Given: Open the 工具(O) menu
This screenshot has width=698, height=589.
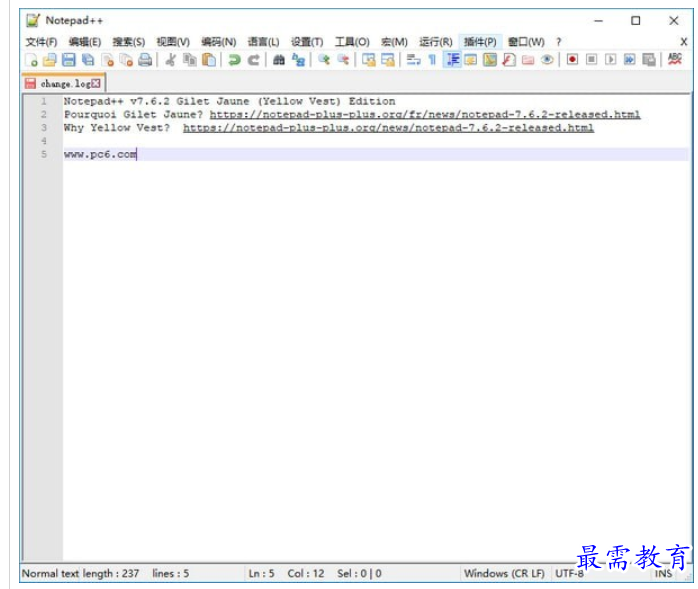Looking at the screenshot, I should click(x=352, y=42).
